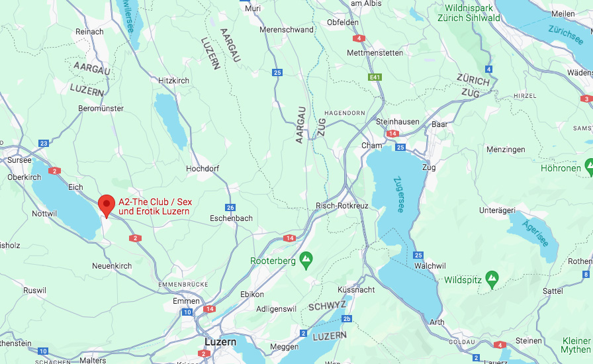Select the Luzern city label

(220, 341)
